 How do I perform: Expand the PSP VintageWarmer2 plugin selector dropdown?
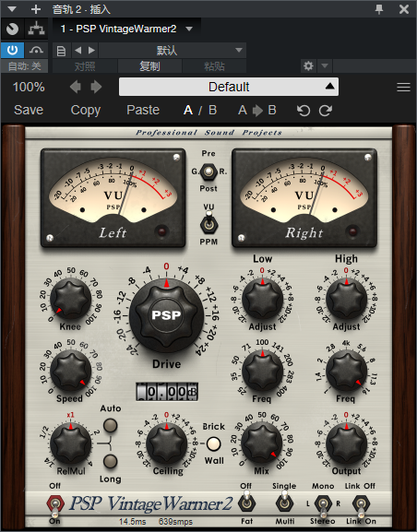click(189, 30)
